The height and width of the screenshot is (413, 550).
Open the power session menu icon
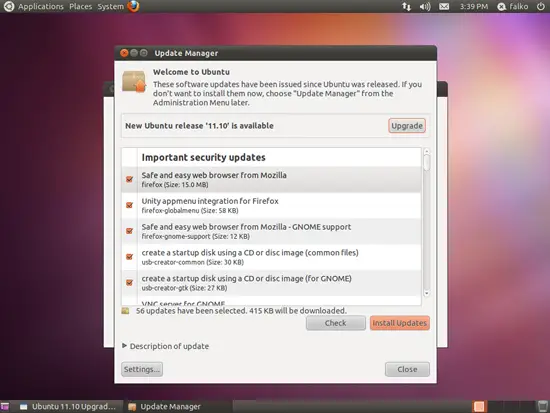(541, 6)
